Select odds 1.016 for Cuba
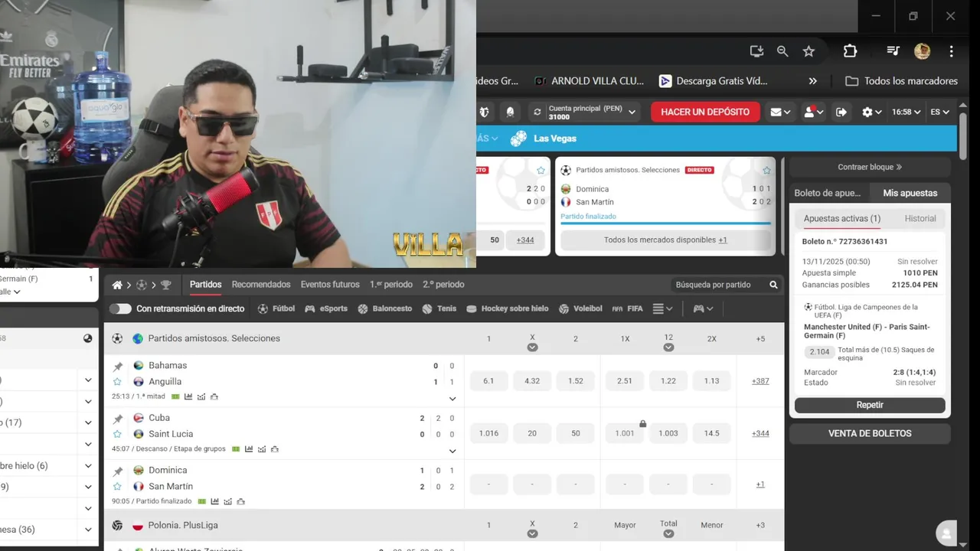 (x=488, y=433)
